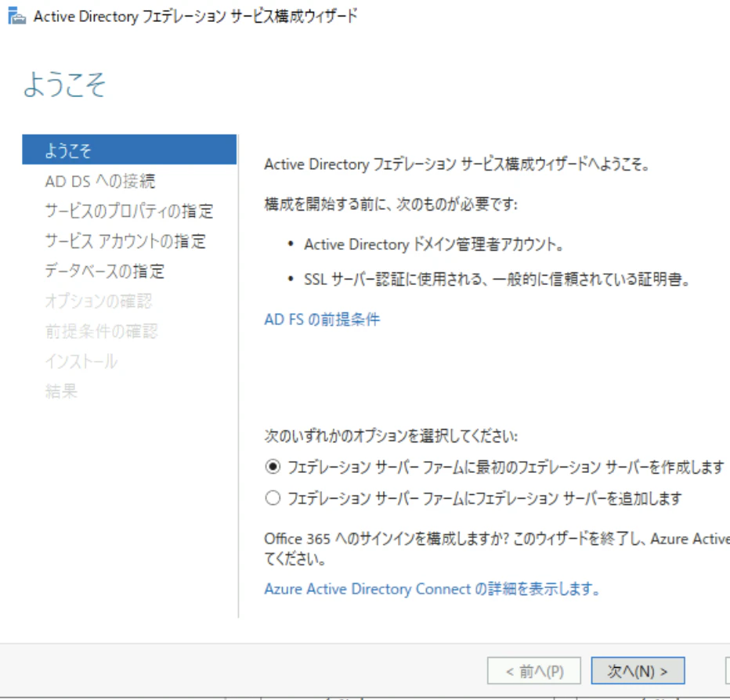Click the < 前へ(P) button

[x=534, y=671]
